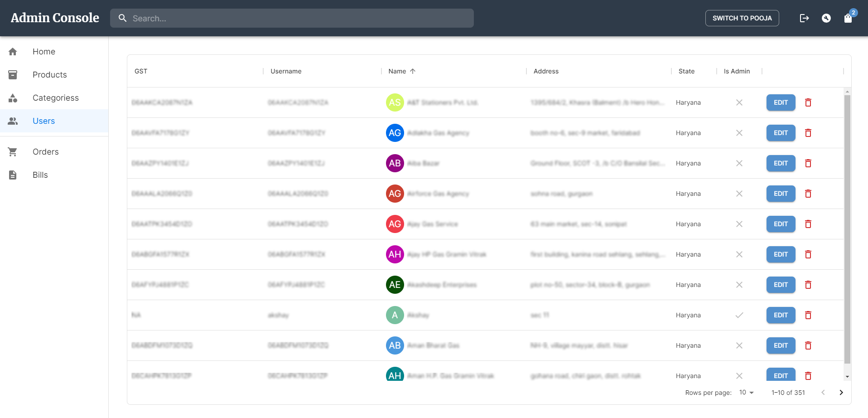Click trash icon in AE avatar row

[x=808, y=285]
